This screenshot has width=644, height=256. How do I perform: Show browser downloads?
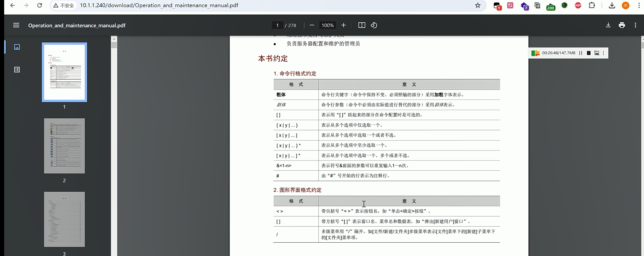(x=612, y=5)
